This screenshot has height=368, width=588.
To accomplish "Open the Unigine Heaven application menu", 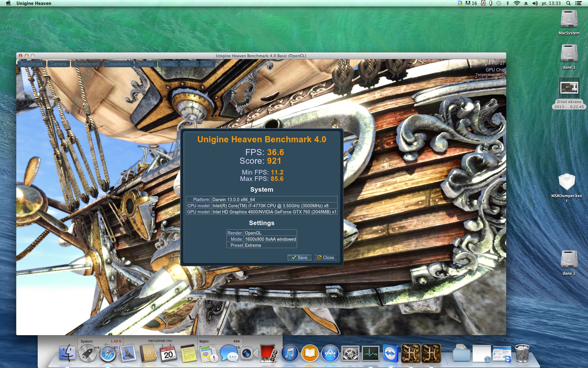I will tap(34, 3).
